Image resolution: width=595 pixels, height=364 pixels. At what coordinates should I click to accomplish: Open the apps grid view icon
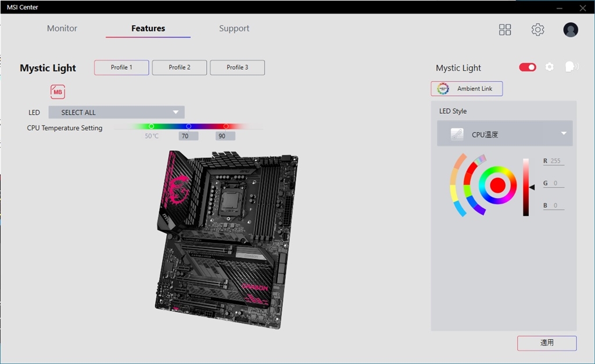click(505, 30)
